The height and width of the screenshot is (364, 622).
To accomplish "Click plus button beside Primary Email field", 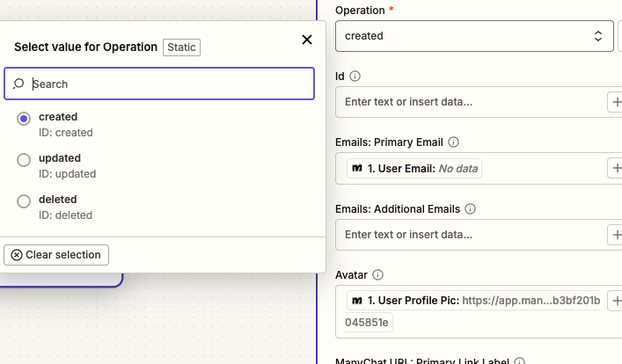I will coord(615,168).
